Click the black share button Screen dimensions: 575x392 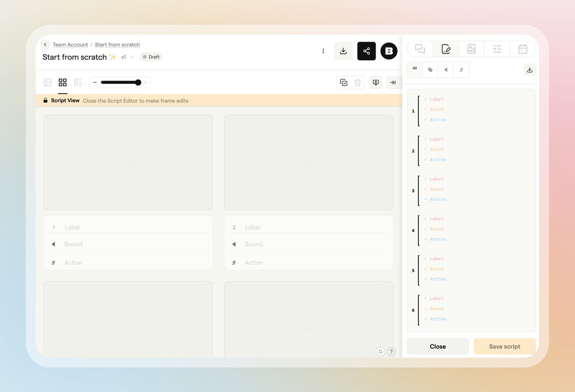367,51
